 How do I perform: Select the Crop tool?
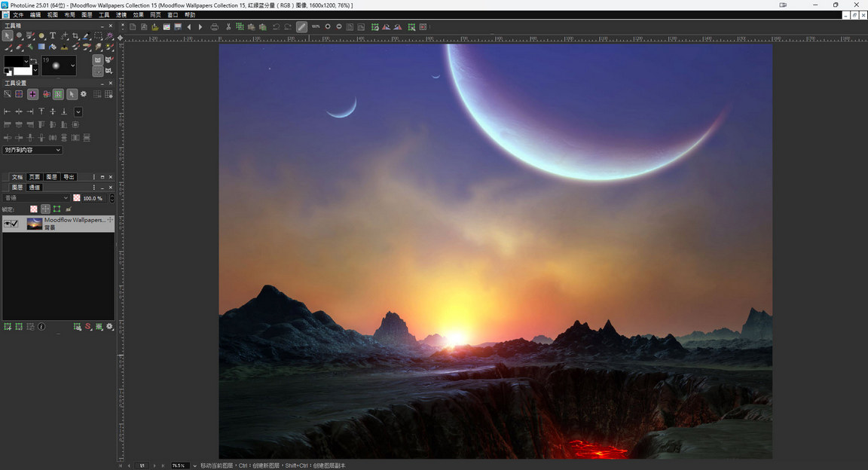(75, 35)
